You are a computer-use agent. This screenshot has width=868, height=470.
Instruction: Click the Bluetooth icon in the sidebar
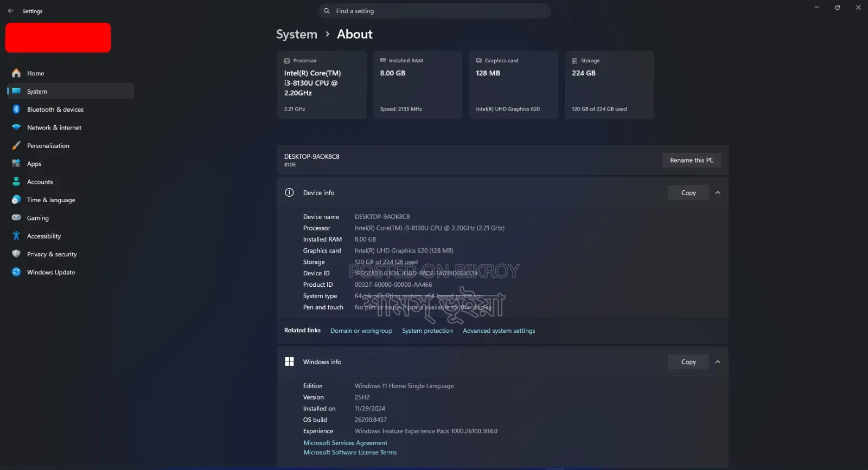pyautogui.click(x=16, y=110)
